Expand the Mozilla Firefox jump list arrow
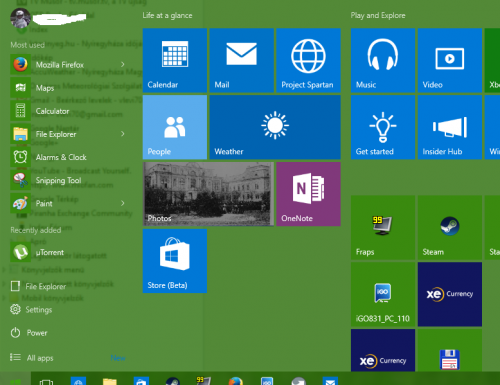The image size is (500, 385). click(x=123, y=64)
